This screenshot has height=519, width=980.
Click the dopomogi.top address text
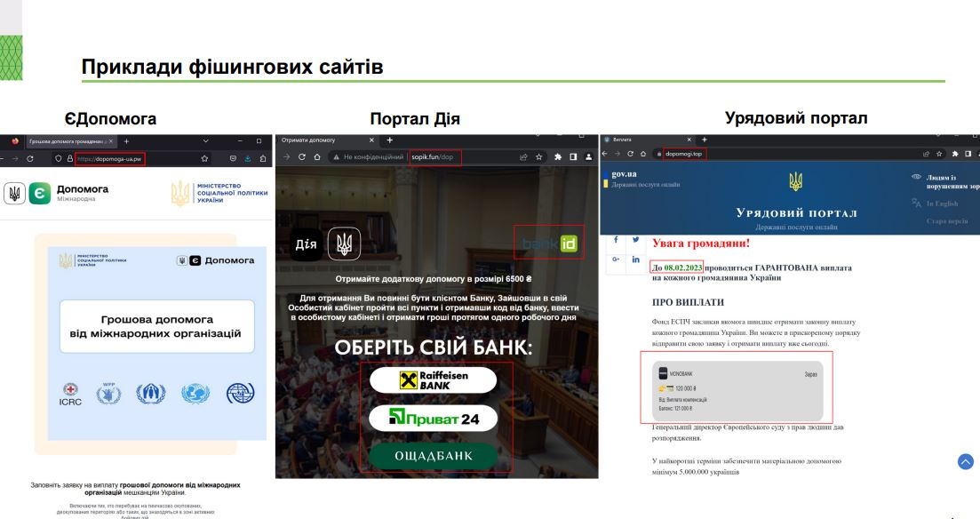[x=684, y=154]
